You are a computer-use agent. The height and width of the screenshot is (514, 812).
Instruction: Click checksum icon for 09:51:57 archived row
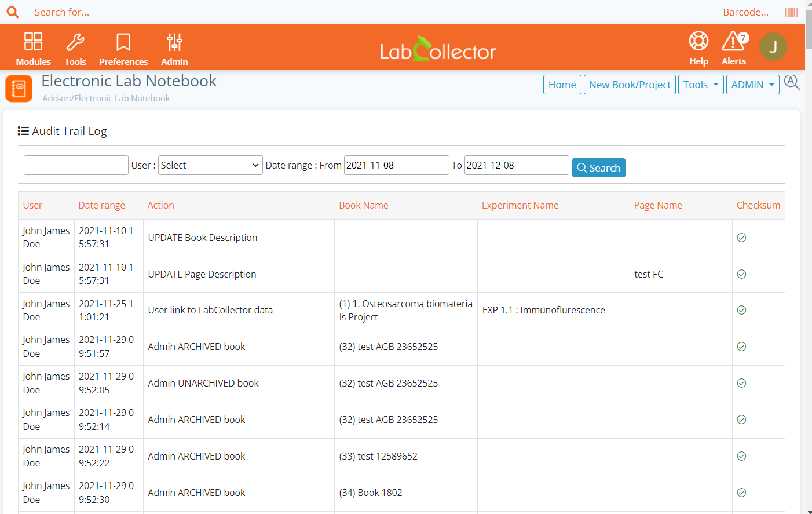coord(741,347)
